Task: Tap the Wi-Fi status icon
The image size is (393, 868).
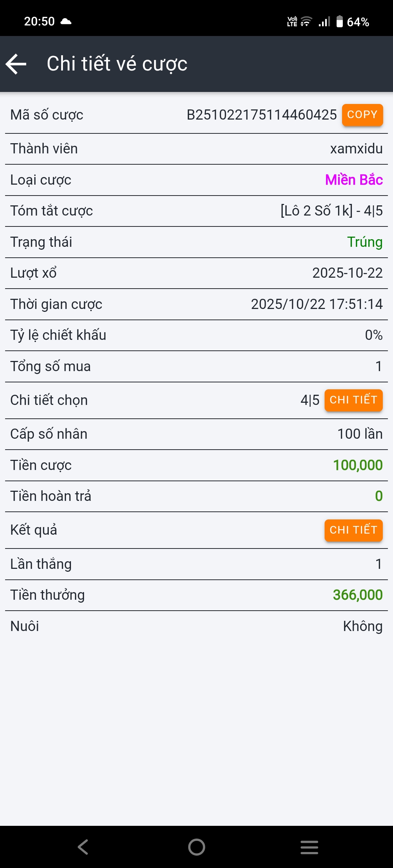Action: click(x=306, y=22)
